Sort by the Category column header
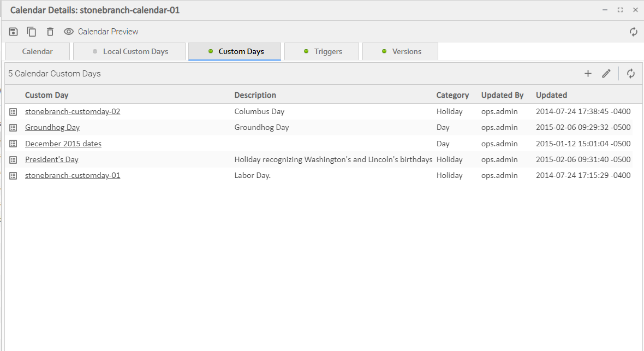This screenshot has height=351, width=644. pos(452,95)
